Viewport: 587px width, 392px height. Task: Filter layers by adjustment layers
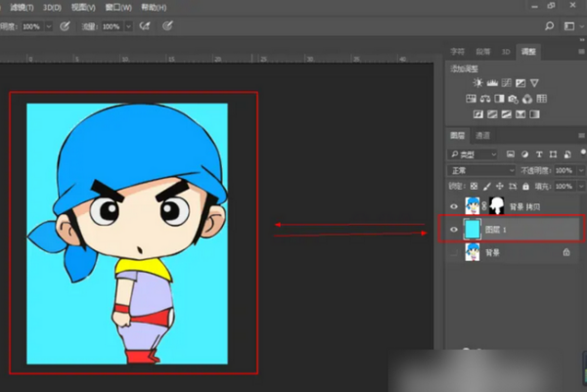point(524,154)
